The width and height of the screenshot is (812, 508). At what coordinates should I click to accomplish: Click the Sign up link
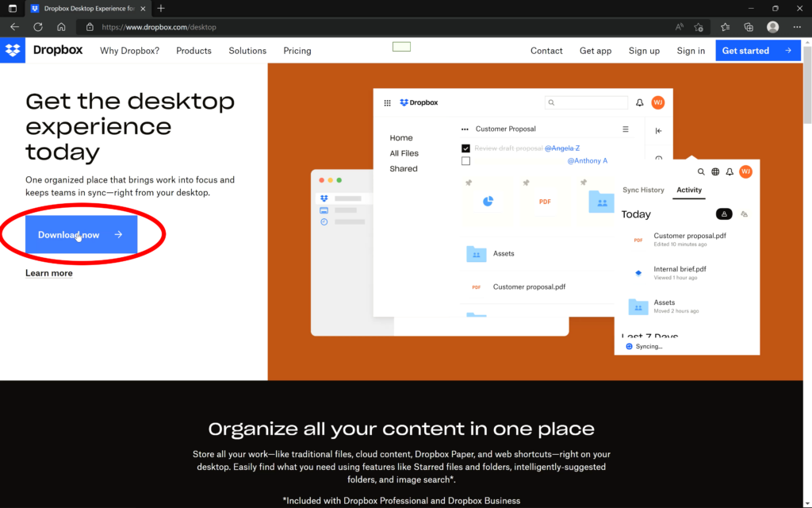click(644, 51)
